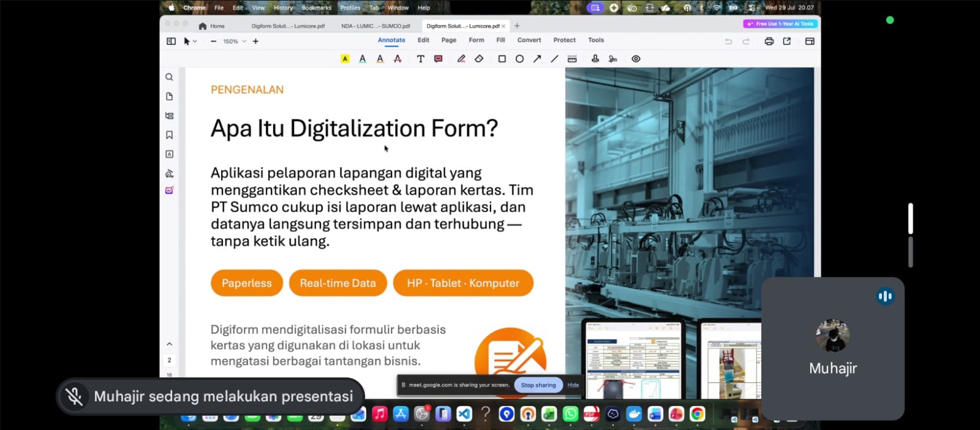980x430 pixels.
Task: Click the page number field showing 2
Action: click(169, 360)
